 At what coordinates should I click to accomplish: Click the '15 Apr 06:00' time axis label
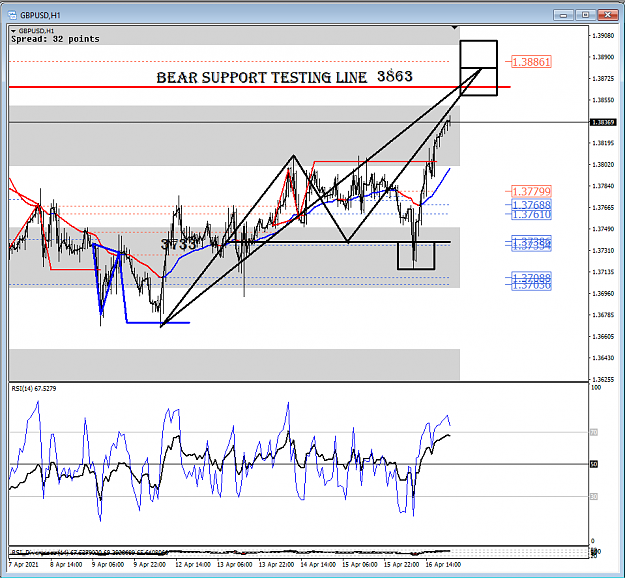[360, 565]
